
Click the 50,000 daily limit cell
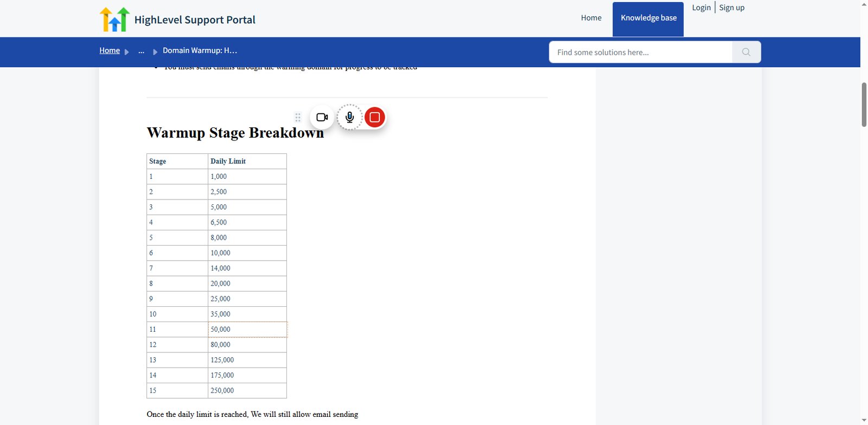pos(247,330)
